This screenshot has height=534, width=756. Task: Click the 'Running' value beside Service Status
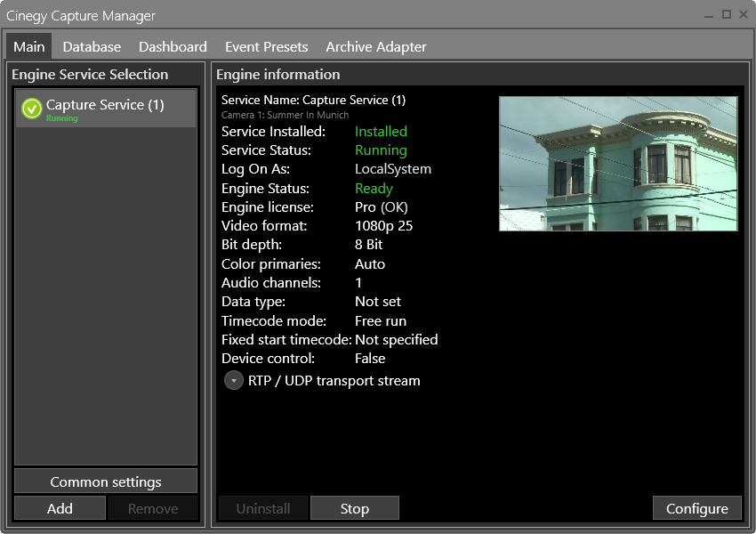(381, 150)
